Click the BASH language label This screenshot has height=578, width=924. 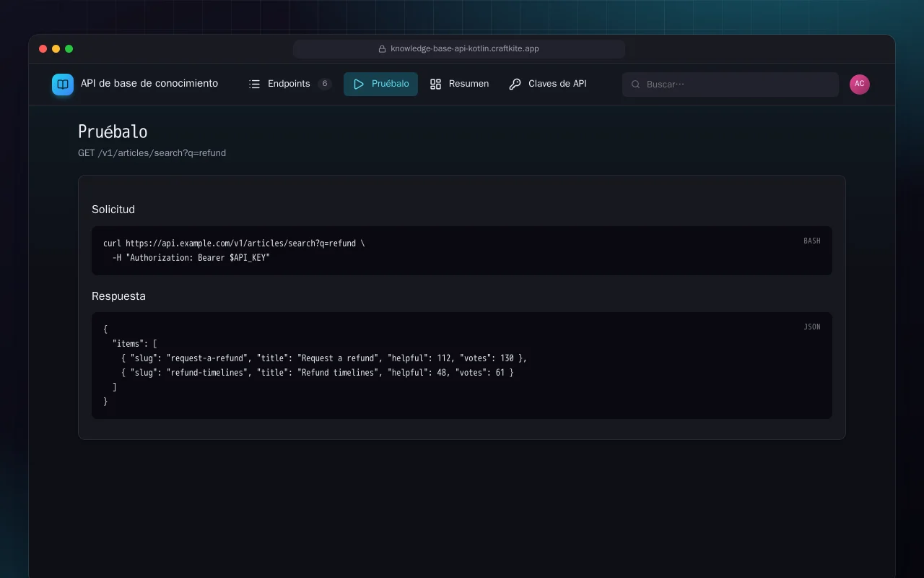point(812,241)
